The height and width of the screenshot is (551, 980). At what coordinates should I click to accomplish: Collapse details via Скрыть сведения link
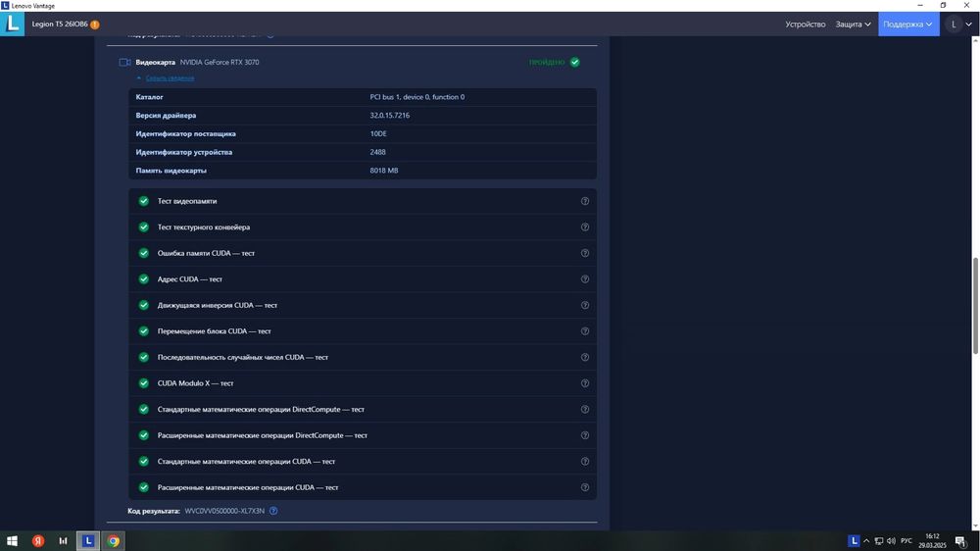(x=170, y=78)
